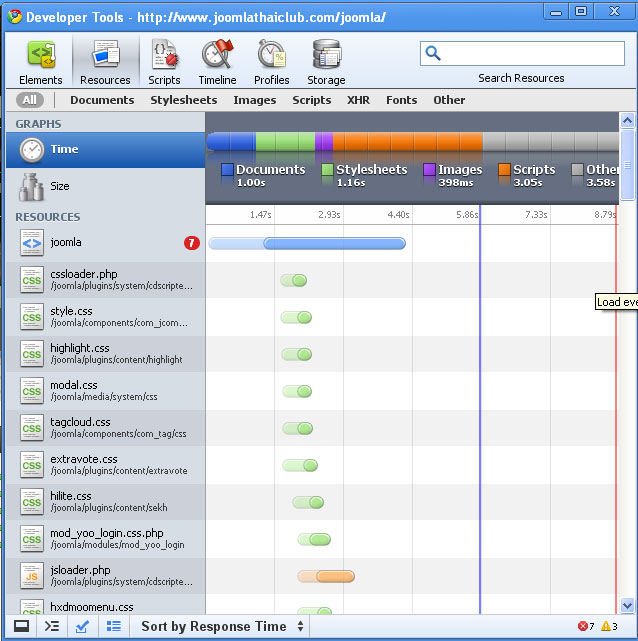Click the hilite.css file icon
The image size is (638, 641).
32,502
